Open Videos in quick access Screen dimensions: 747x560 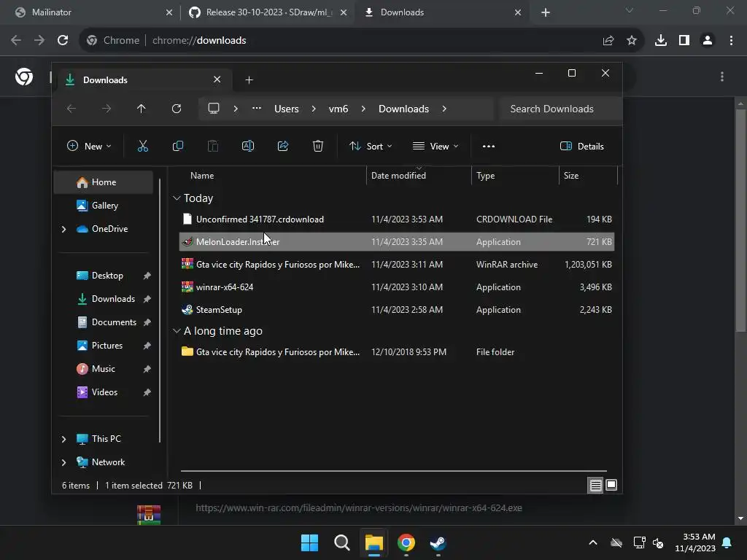pyautogui.click(x=104, y=392)
